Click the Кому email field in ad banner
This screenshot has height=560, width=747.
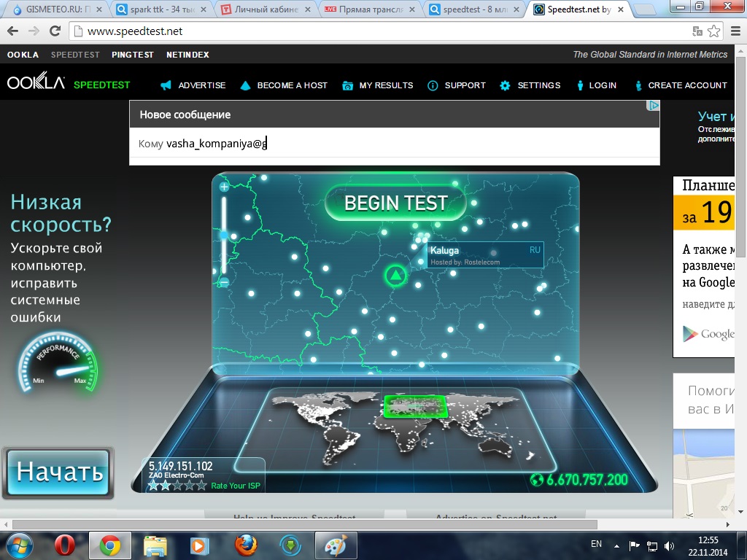pyautogui.click(x=395, y=144)
